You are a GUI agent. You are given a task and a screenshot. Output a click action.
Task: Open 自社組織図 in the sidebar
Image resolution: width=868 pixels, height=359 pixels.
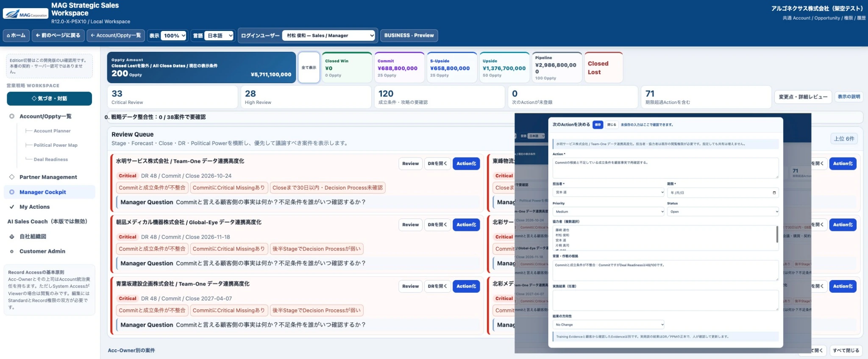(33, 236)
